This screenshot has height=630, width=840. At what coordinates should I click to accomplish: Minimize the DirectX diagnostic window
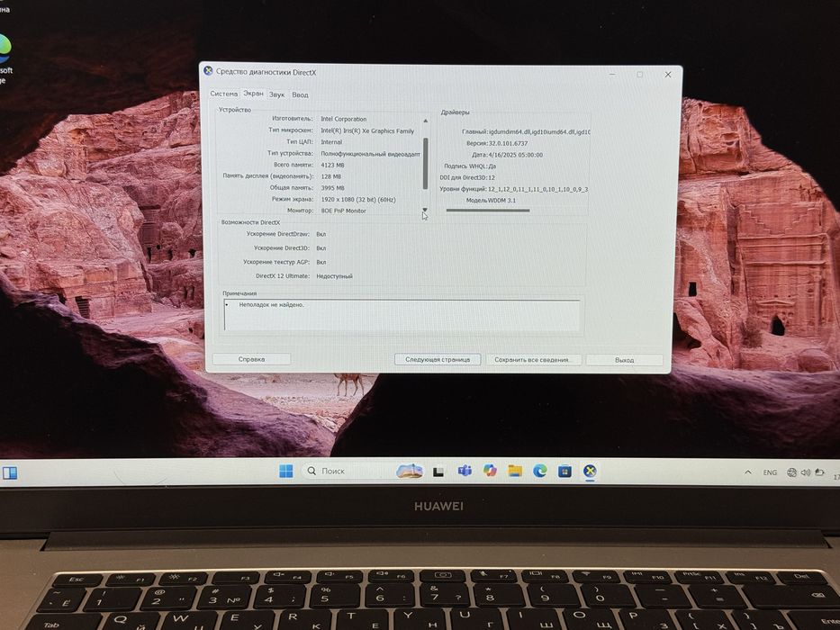[612, 74]
